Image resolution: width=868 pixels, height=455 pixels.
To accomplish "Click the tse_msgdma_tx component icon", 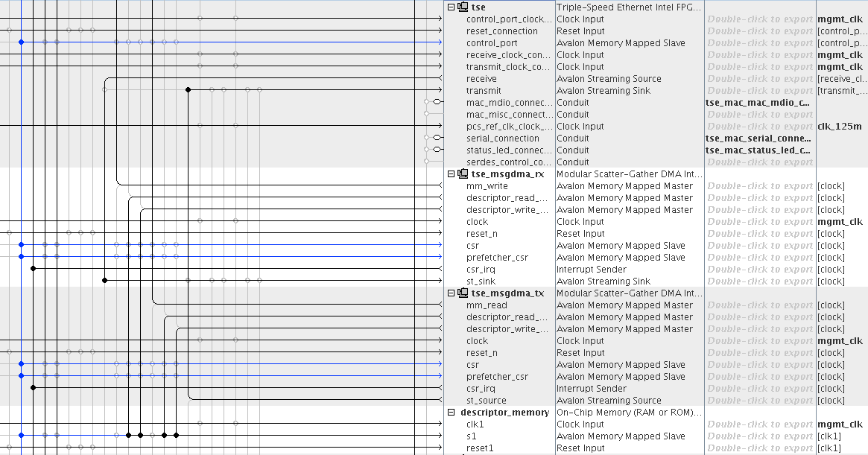I will 463,293.
